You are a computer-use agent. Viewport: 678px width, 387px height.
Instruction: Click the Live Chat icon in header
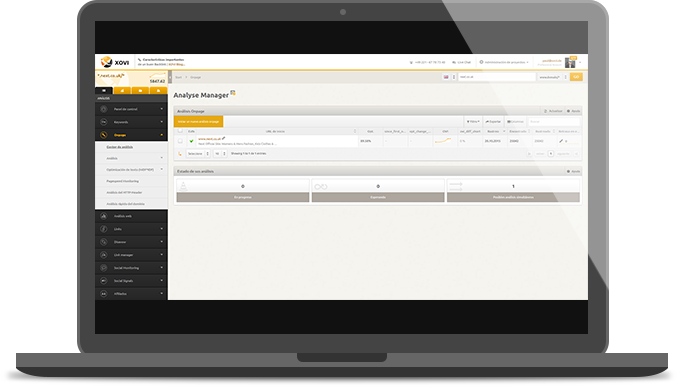(454, 62)
